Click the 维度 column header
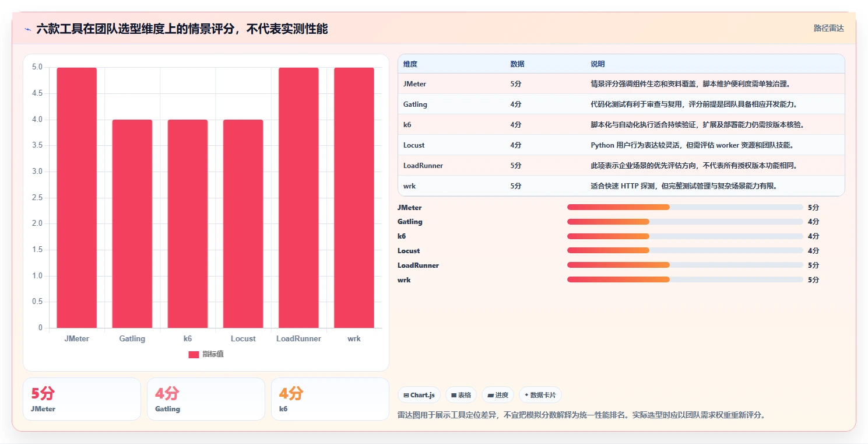 (x=410, y=64)
